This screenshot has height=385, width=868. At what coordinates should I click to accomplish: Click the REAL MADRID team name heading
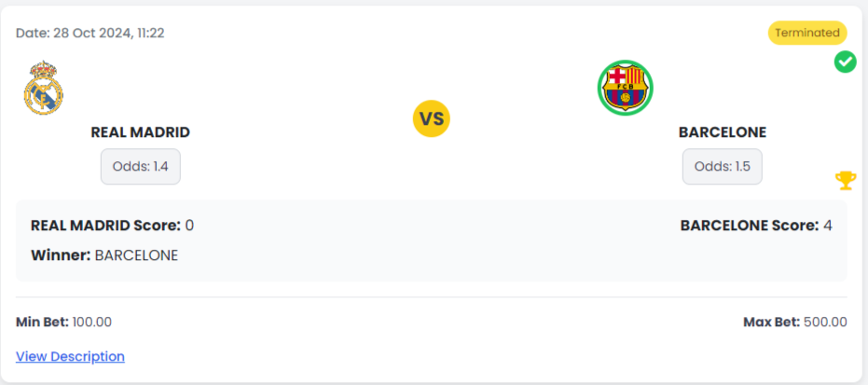pyautogui.click(x=140, y=132)
